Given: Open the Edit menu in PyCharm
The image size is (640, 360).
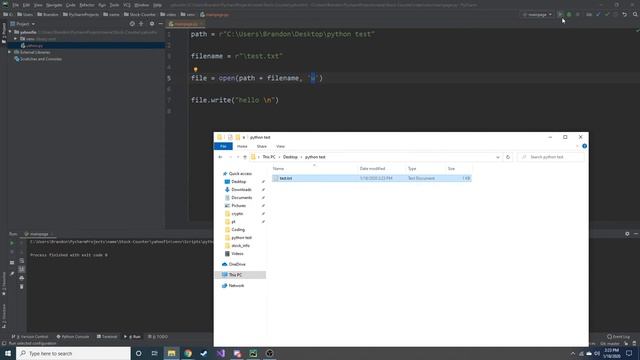Looking at the screenshot, I should [26, 5].
